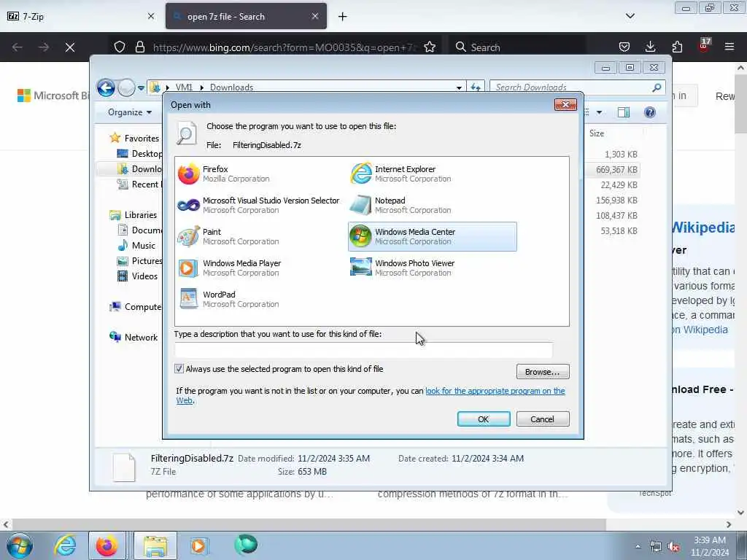Launch Internet Explorer from the taskbar
The image size is (747, 560).
65,545
